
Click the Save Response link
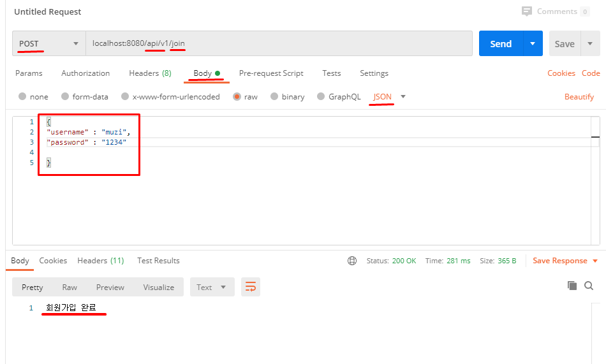pos(559,261)
